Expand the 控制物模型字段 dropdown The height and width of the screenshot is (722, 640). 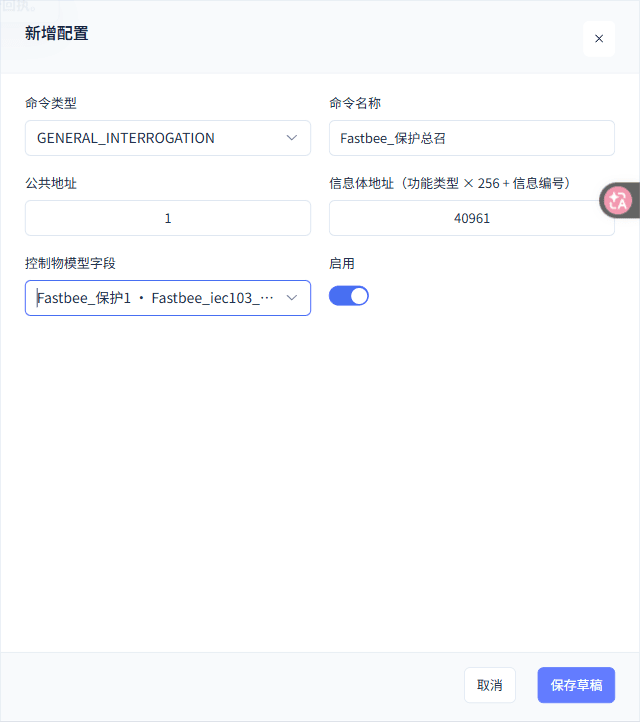coord(168,298)
